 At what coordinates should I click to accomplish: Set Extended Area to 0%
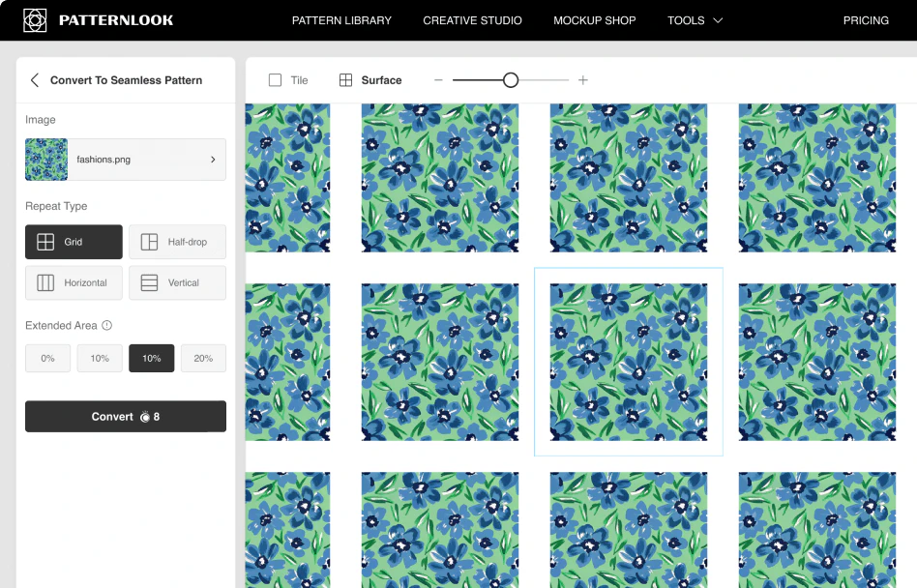pyautogui.click(x=47, y=359)
